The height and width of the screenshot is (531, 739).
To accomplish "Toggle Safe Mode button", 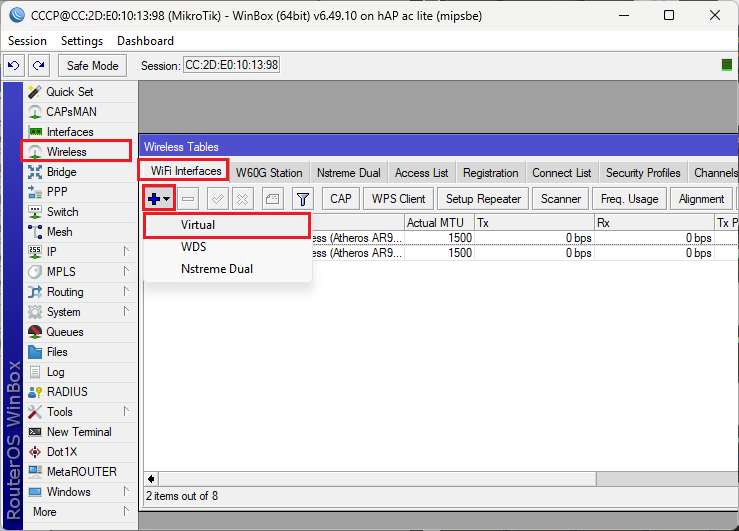I will click(92, 65).
